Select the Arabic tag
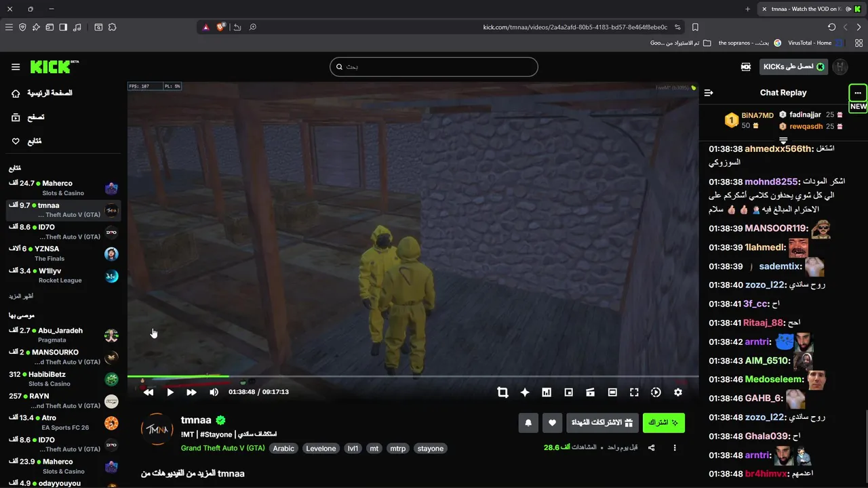 (284, 449)
